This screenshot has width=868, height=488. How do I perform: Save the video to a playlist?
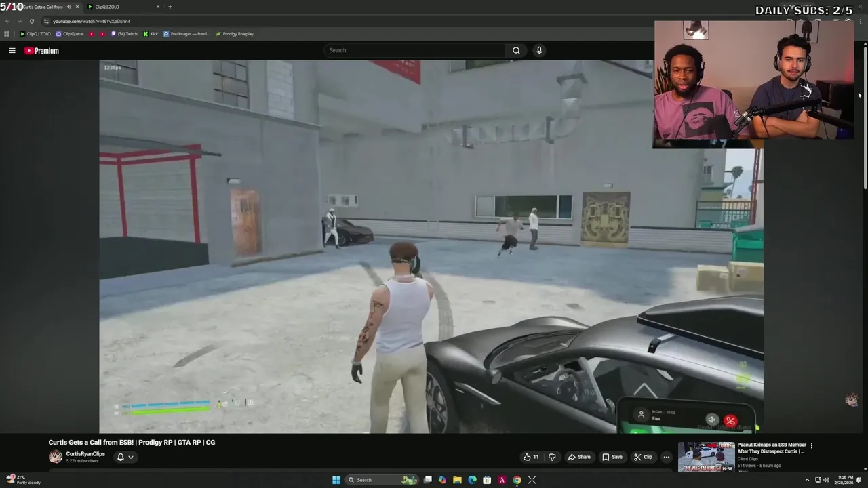[x=612, y=457]
